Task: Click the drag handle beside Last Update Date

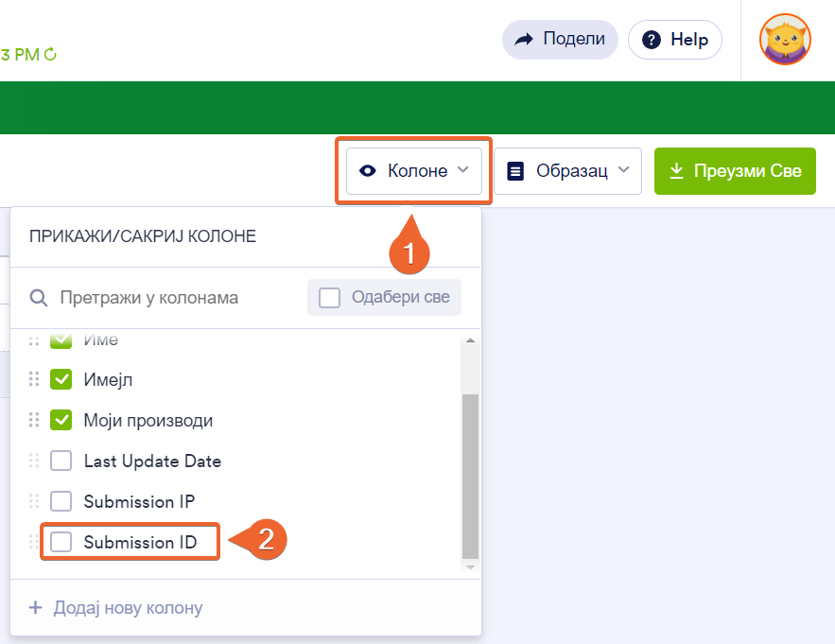Action: [34, 461]
